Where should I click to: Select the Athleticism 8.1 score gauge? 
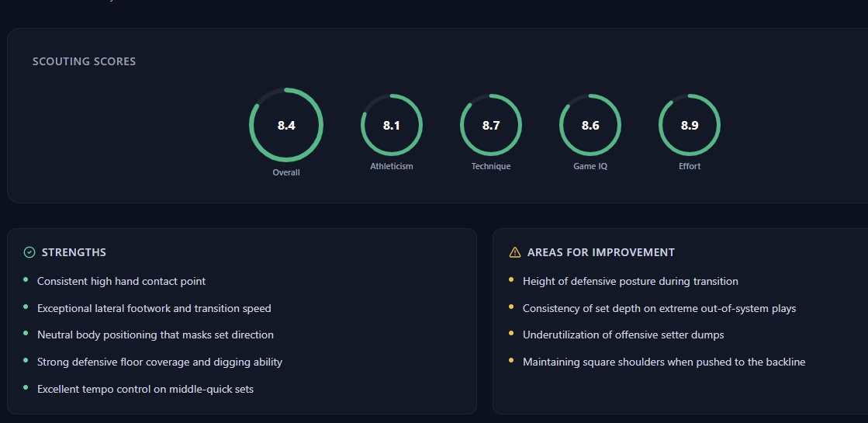pos(392,125)
